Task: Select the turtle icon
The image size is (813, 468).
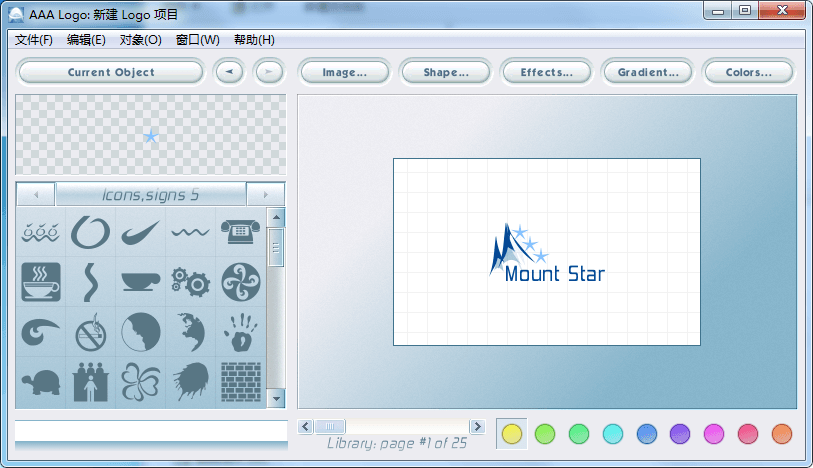Action: (x=41, y=382)
